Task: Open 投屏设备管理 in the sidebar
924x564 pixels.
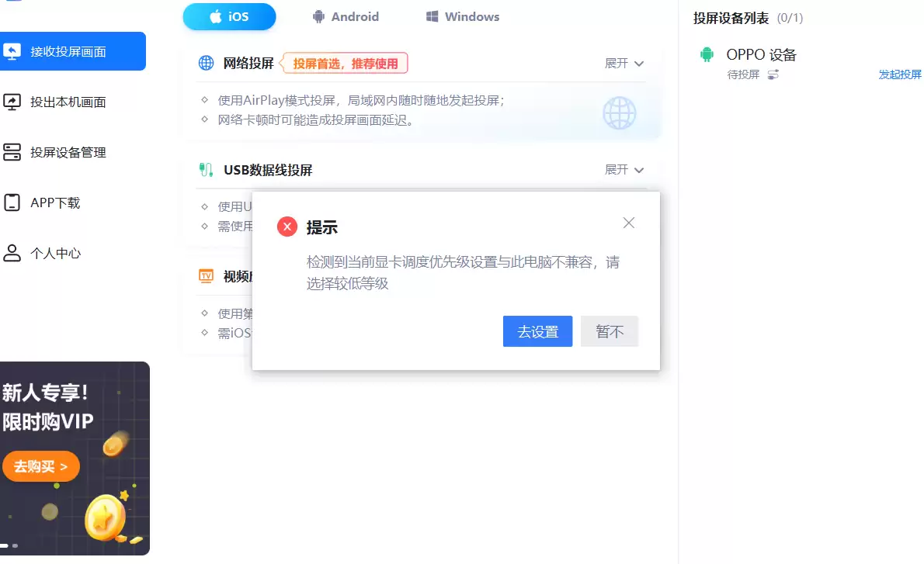Action: (x=12, y=152)
